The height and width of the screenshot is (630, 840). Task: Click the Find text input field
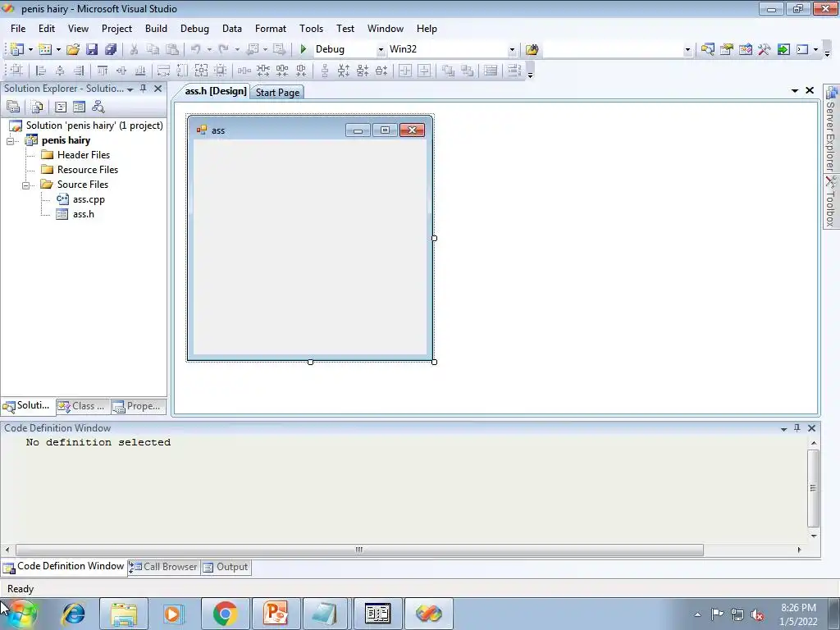(x=614, y=50)
